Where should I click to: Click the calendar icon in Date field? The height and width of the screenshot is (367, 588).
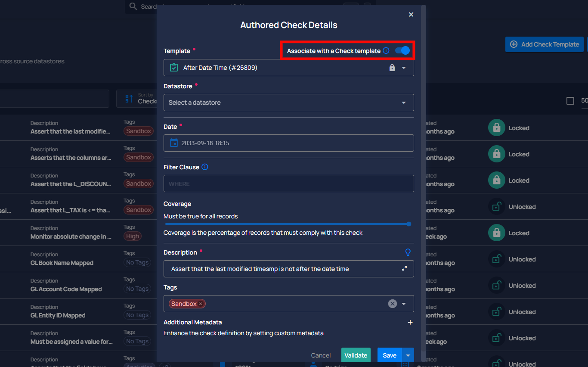(174, 143)
